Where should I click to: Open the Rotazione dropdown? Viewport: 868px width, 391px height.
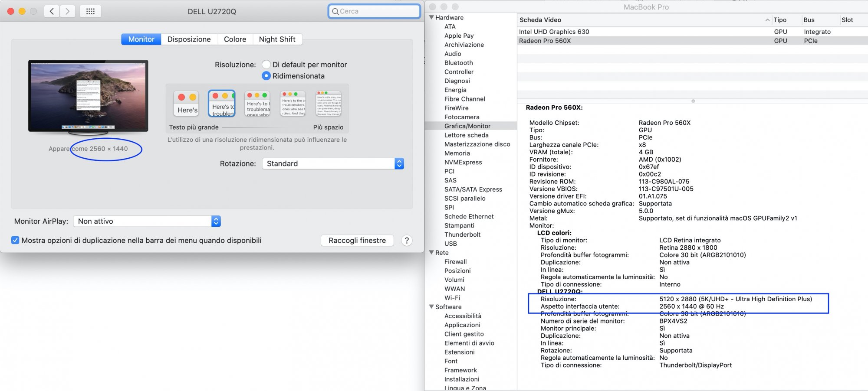pos(333,163)
